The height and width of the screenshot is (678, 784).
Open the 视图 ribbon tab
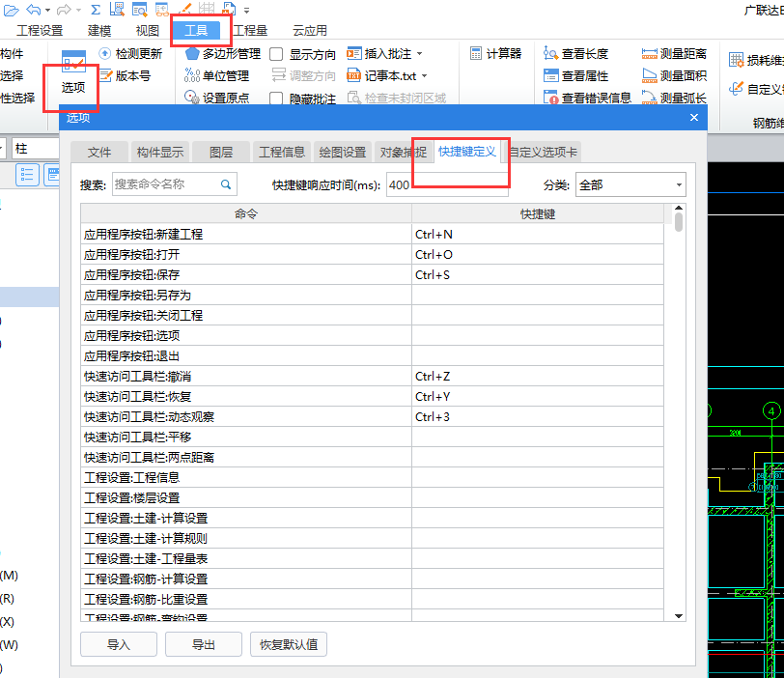click(x=148, y=31)
